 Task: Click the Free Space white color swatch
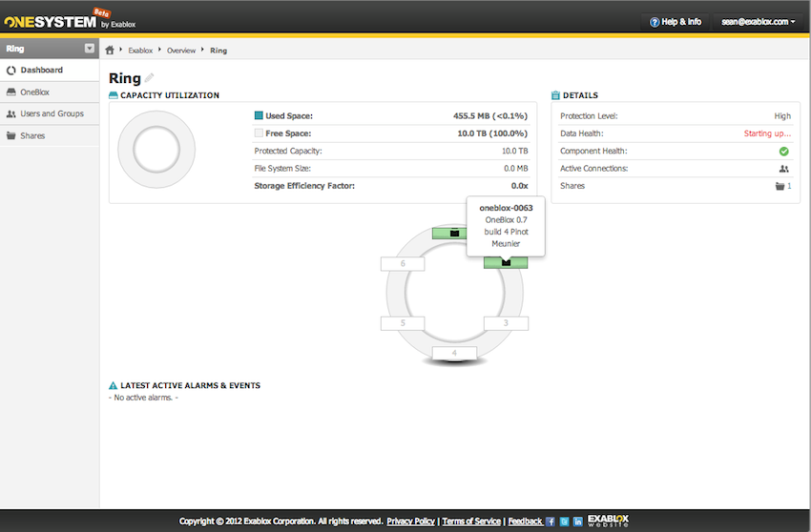(259, 133)
